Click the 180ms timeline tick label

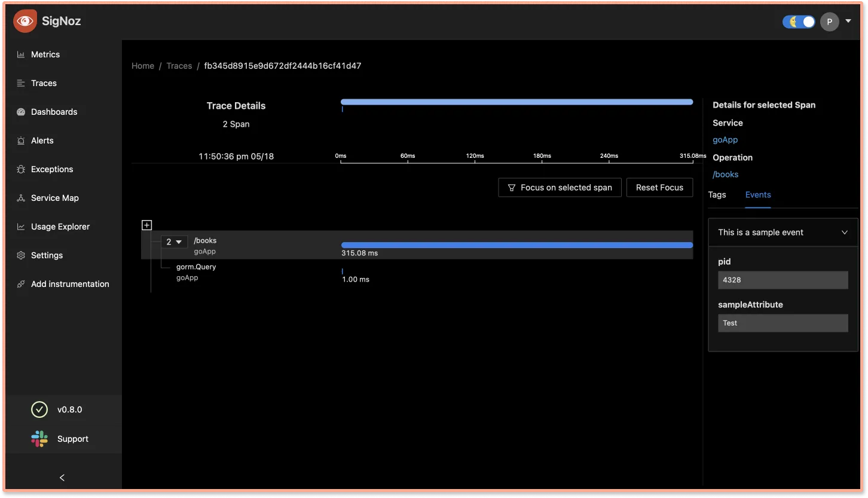click(542, 156)
